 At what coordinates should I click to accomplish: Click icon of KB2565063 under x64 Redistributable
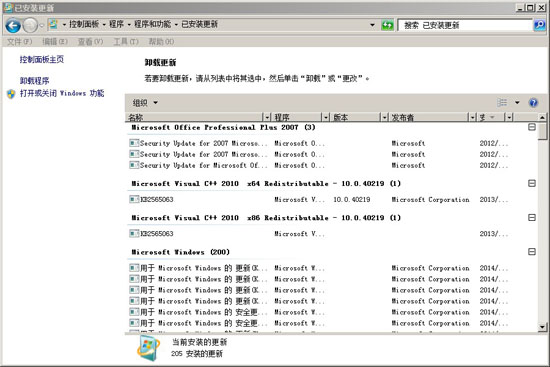pos(134,199)
